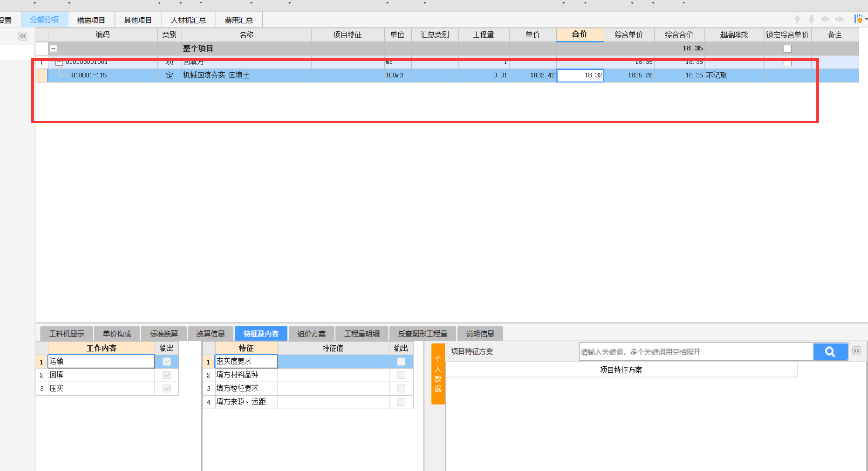Switch to the 费用汇总 tab
This screenshot has height=471, width=868.
239,20
